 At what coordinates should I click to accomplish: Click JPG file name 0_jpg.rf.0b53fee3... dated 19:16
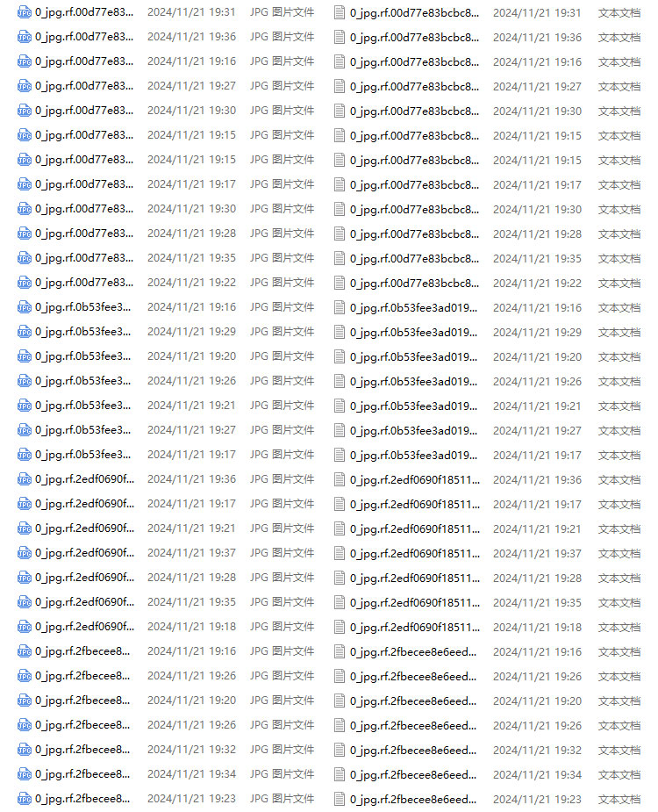pos(83,307)
